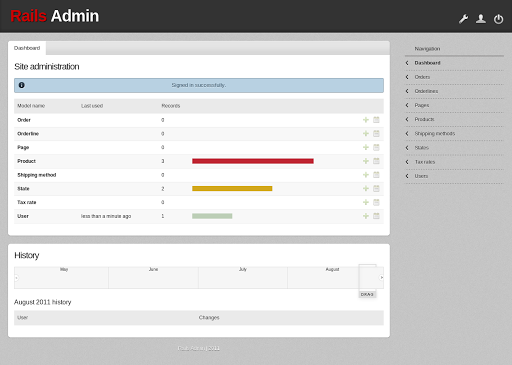Open the Tax rate model link
The height and width of the screenshot is (365, 512).
click(27, 202)
